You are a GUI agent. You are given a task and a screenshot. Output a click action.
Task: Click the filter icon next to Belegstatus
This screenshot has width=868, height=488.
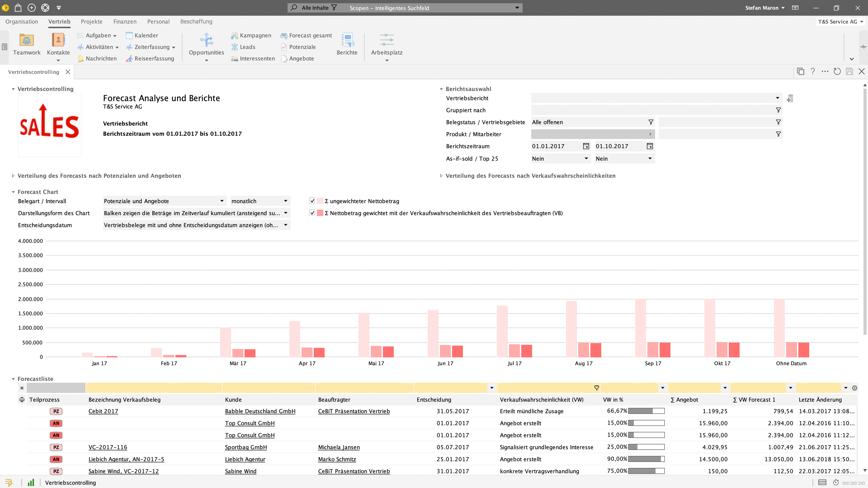651,122
